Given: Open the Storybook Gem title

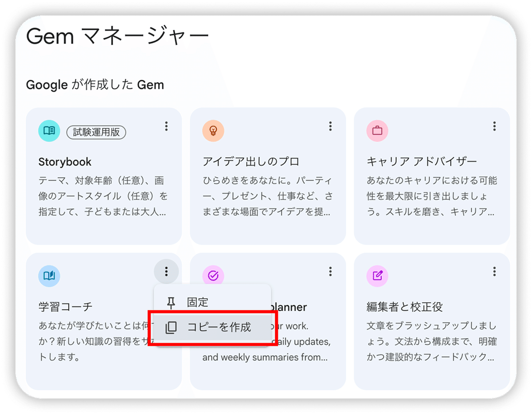Looking at the screenshot, I should tap(65, 162).
